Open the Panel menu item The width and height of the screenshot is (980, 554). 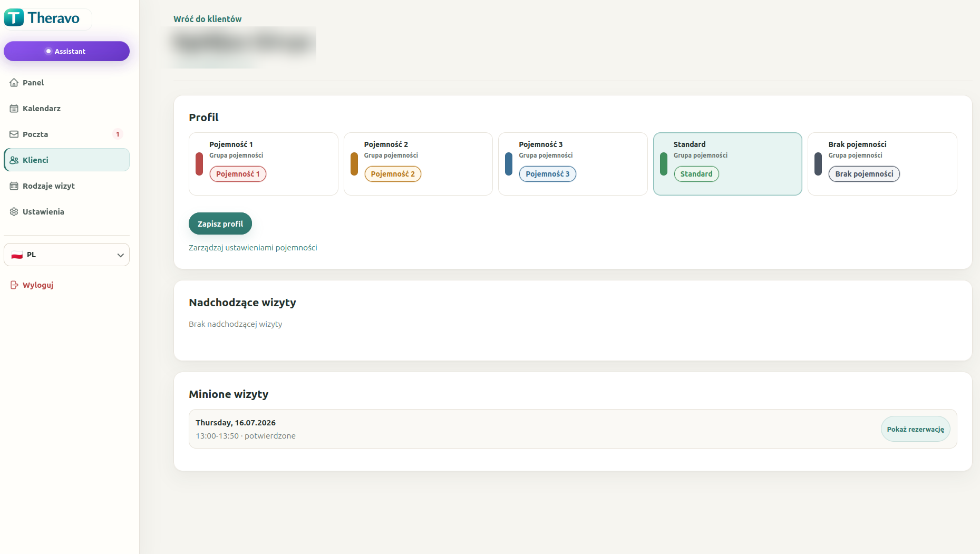[66, 83]
